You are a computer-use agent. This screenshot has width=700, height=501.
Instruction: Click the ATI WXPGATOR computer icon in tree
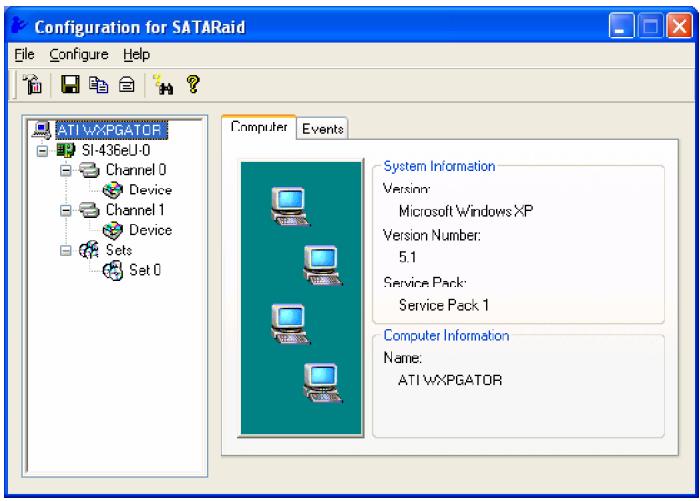[x=42, y=130]
